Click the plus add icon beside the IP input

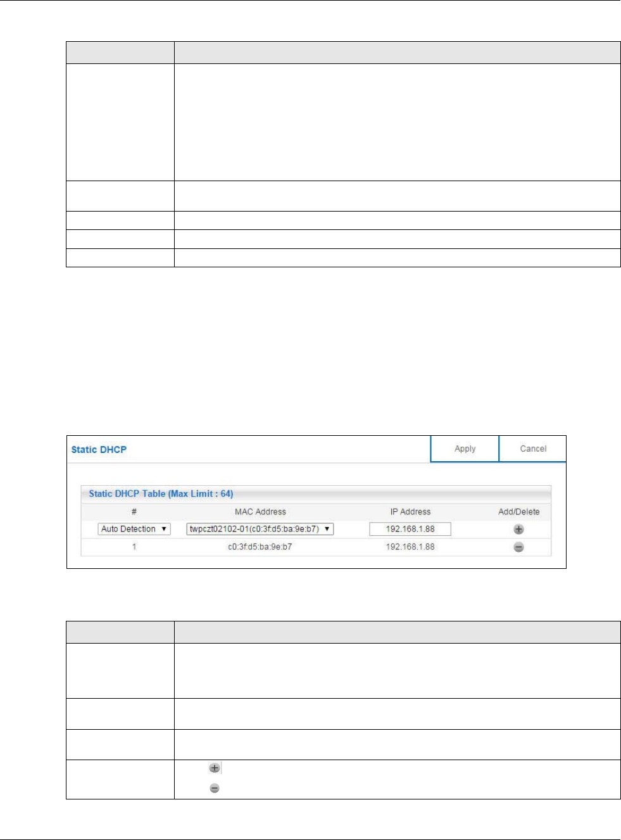point(518,530)
